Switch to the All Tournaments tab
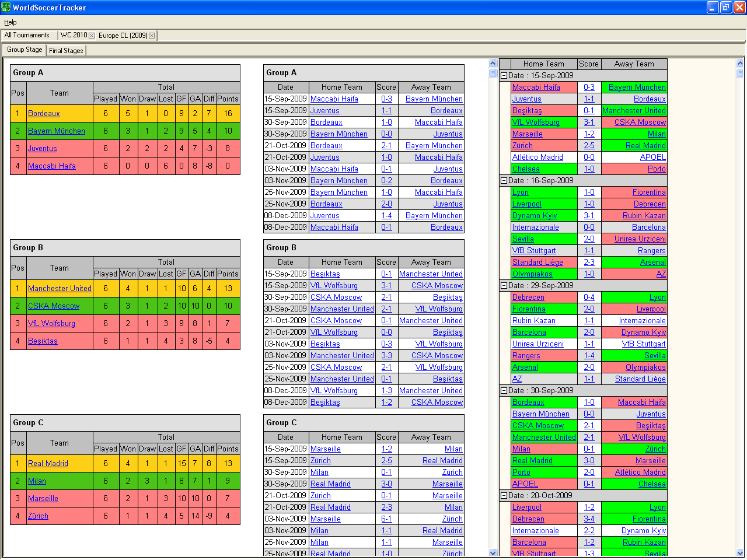Screen dimensions: 747x560 (x=27, y=35)
